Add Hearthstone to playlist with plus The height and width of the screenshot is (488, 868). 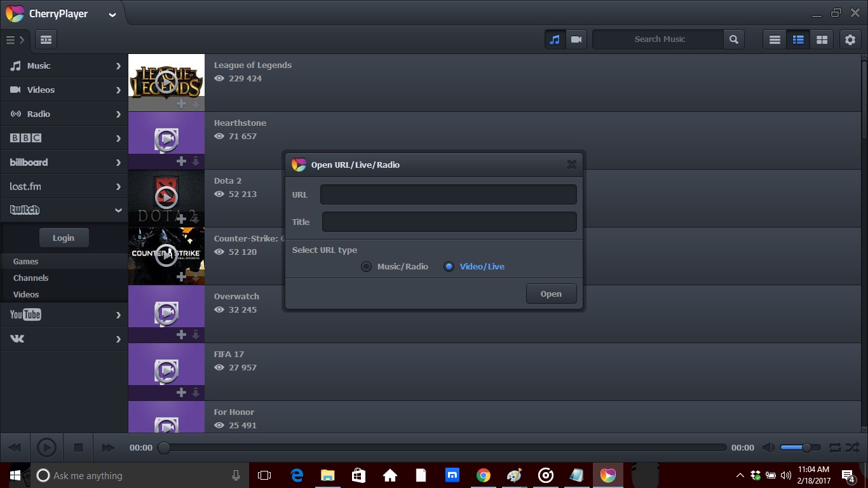(x=181, y=161)
